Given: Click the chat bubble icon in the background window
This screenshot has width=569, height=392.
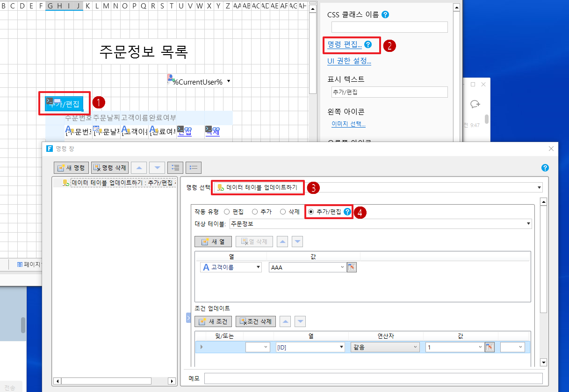Looking at the screenshot, I should (x=475, y=104).
